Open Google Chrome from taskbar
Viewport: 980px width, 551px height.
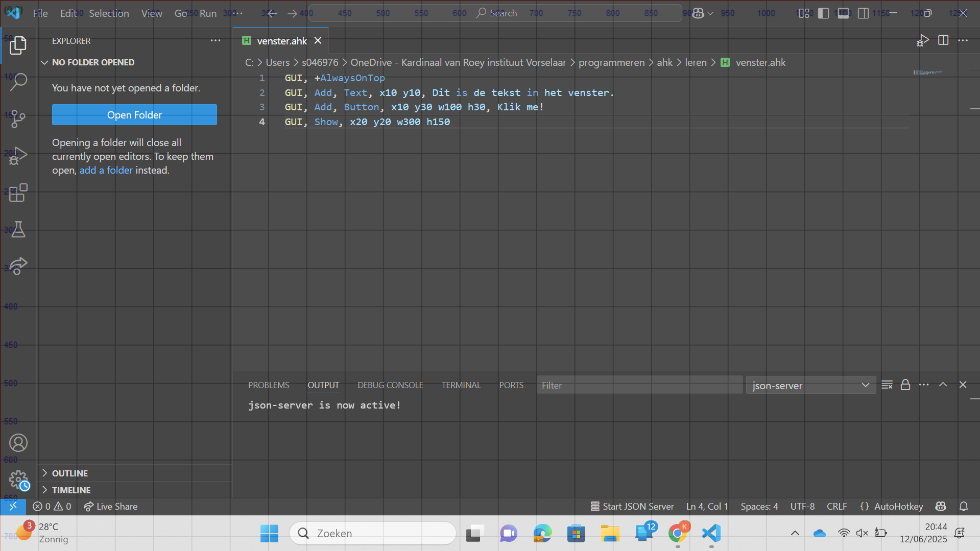(x=678, y=533)
